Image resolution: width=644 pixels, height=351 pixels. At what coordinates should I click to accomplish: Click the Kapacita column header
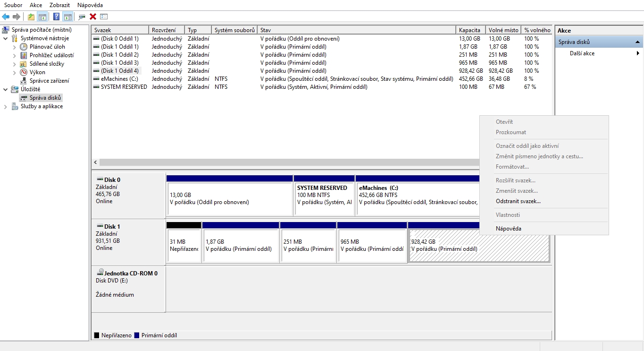(470, 30)
